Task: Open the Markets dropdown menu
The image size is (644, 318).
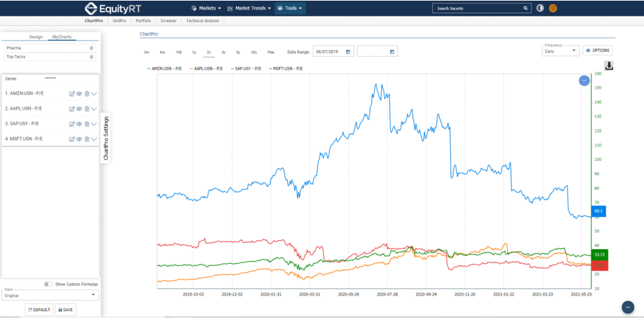Action: (207, 8)
